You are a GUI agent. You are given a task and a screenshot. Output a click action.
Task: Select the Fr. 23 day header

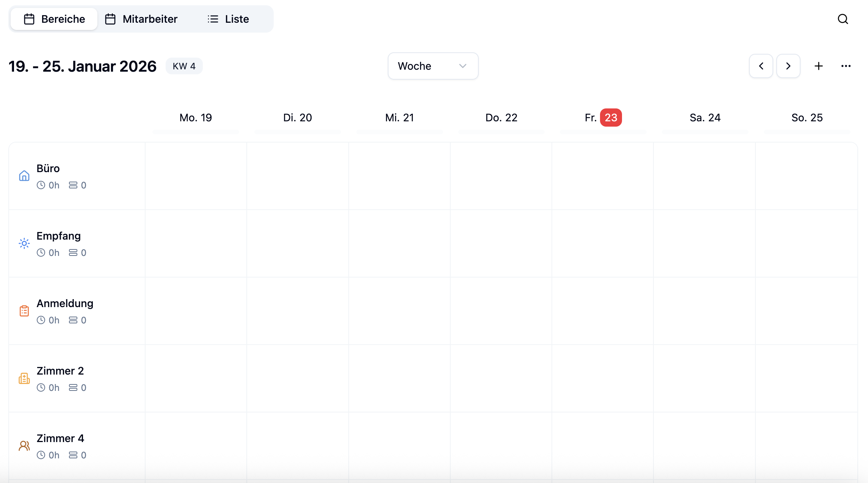[x=603, y=118]
